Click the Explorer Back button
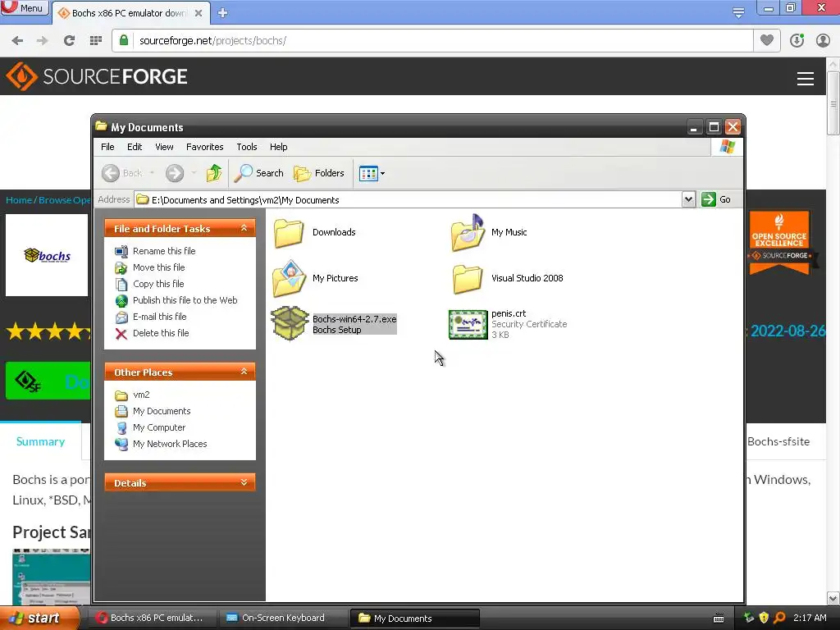The height and width of the screenshot is (630, 840). click(122, 173)
